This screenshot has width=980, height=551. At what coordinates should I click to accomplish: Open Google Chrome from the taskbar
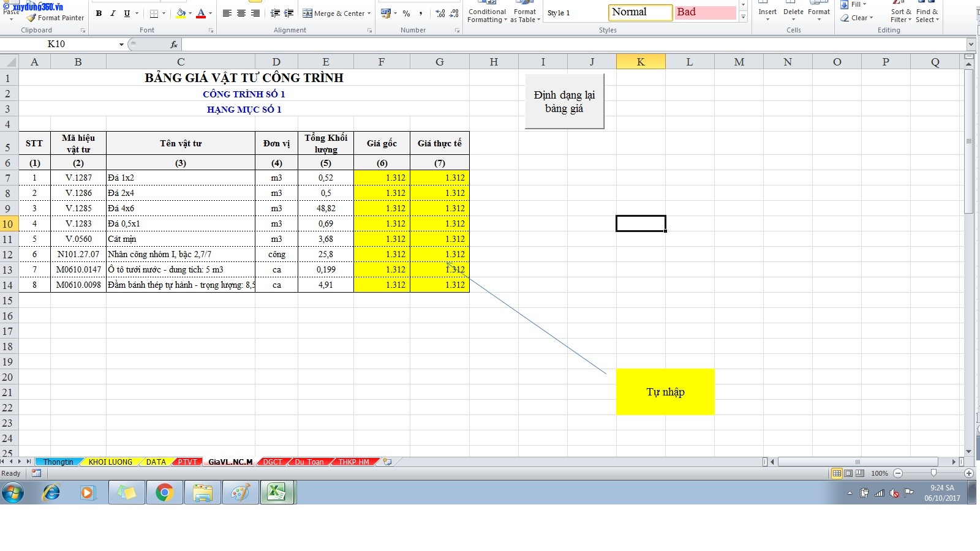click(164, 492)
